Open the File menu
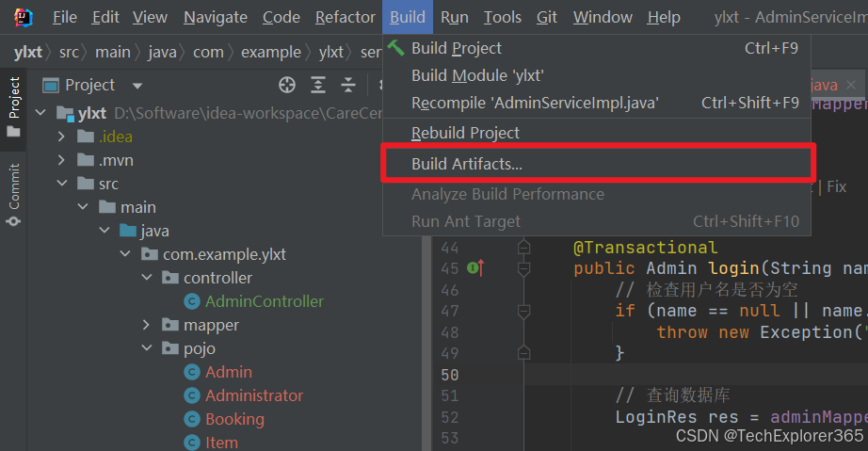 pos(65,18)
